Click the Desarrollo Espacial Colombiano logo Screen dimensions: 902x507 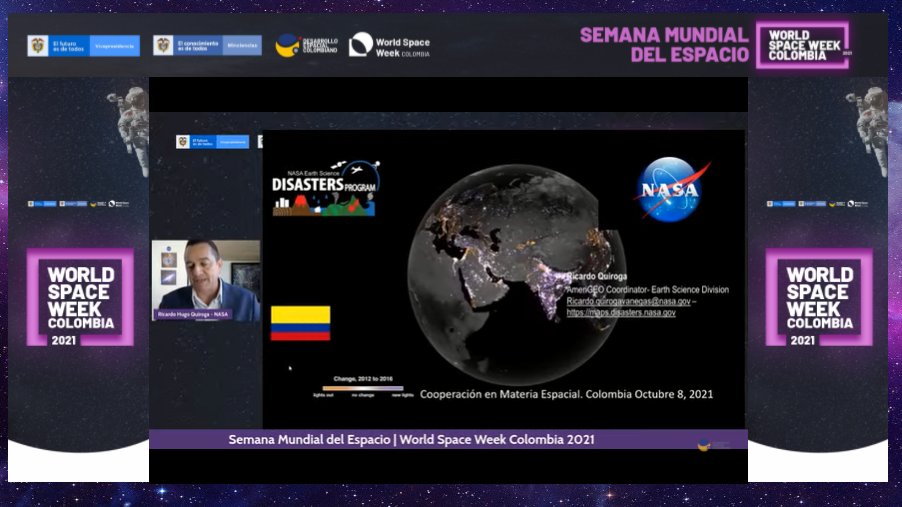(x=307, y=45)
